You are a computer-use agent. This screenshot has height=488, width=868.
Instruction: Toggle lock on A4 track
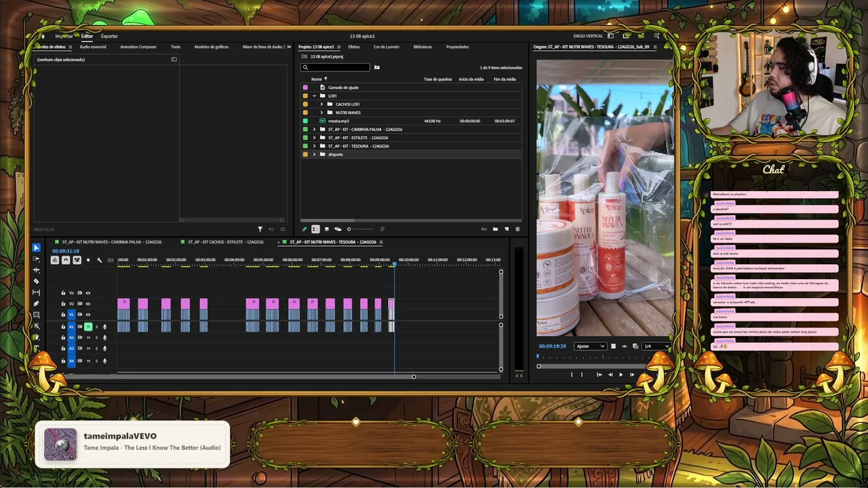[63, 361]
